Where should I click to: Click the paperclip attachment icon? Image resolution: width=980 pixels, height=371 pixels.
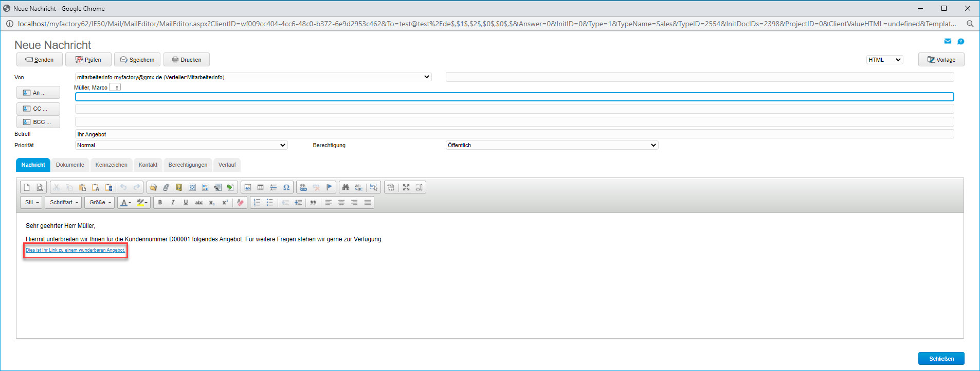pos(166,187)
